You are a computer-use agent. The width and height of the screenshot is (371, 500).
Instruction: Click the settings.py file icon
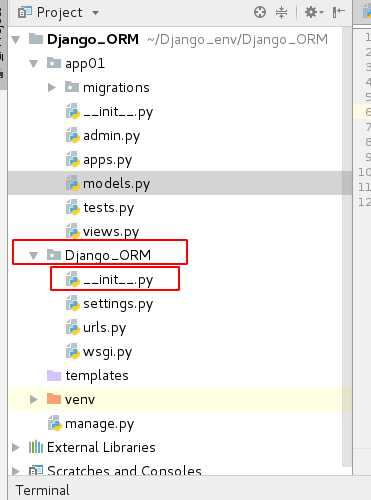72,303
